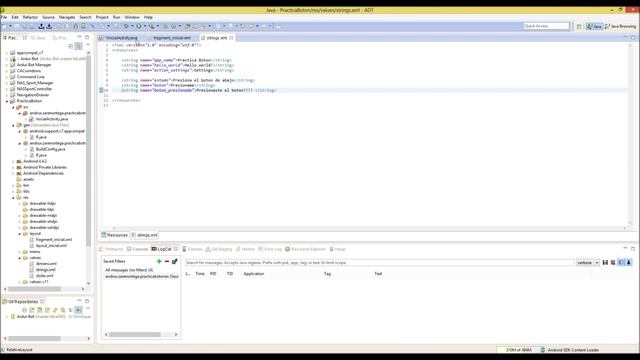Select the Console tab
The width and height of the screenshot is (640, 360).
(137, 249)
